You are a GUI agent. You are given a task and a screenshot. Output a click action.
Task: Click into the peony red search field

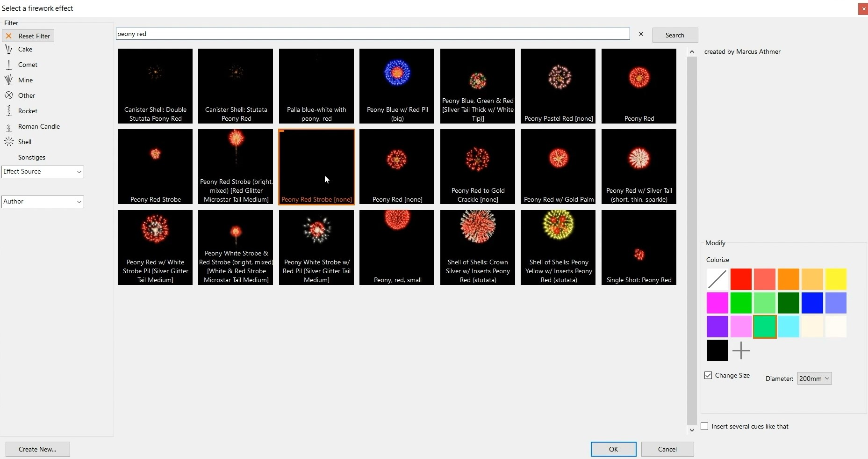373,34
